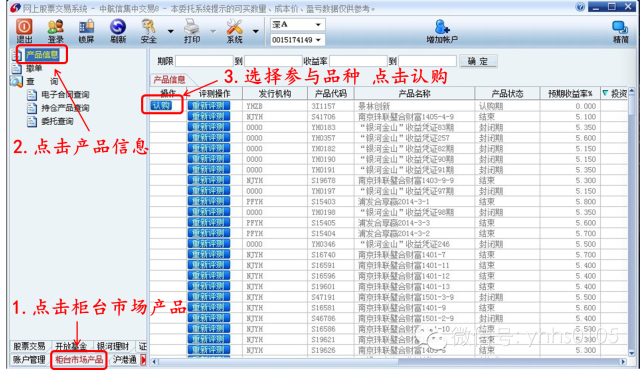Select product code YH0357 cell
640x370 pixels.
tap(323, 137)
